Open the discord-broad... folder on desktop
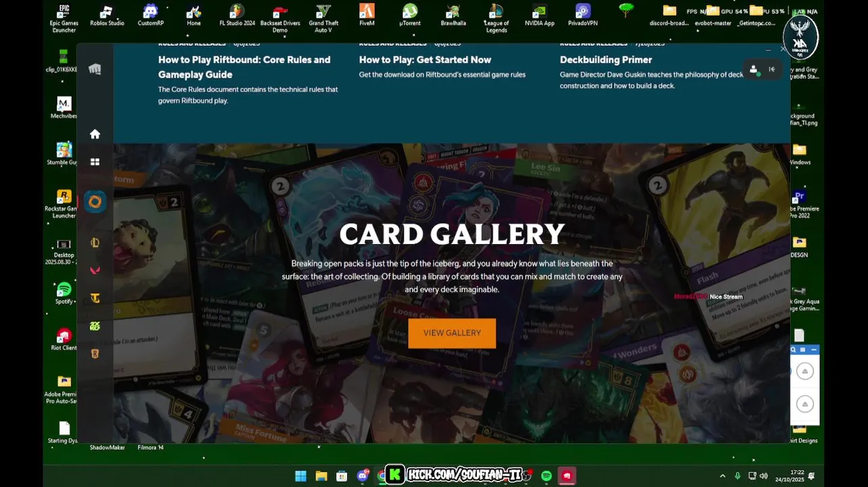Viewport: 868px width, 487px height. [x=669, y=16]
